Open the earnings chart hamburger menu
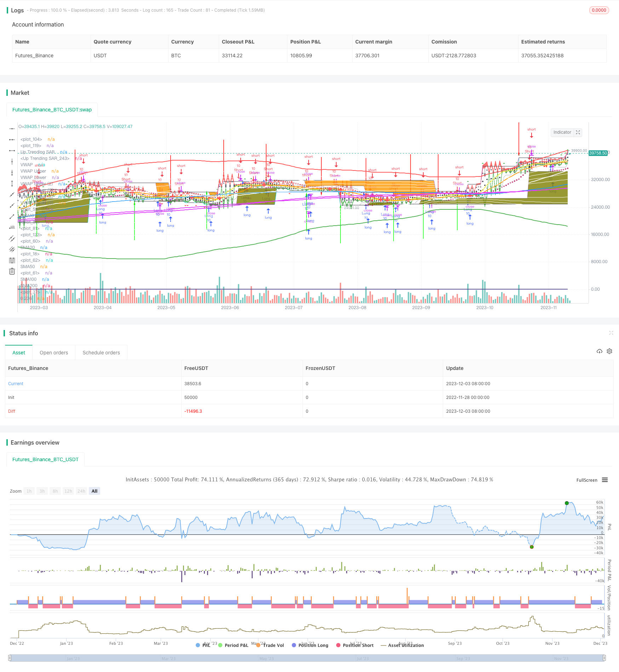Image resolution: width=619 pixels, height=672 pixels. [x=605, y=480]
